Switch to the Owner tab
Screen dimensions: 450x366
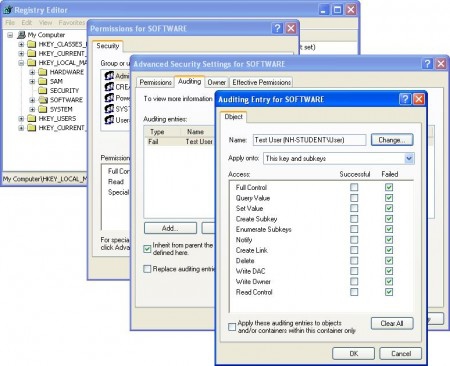coord(217,82)
